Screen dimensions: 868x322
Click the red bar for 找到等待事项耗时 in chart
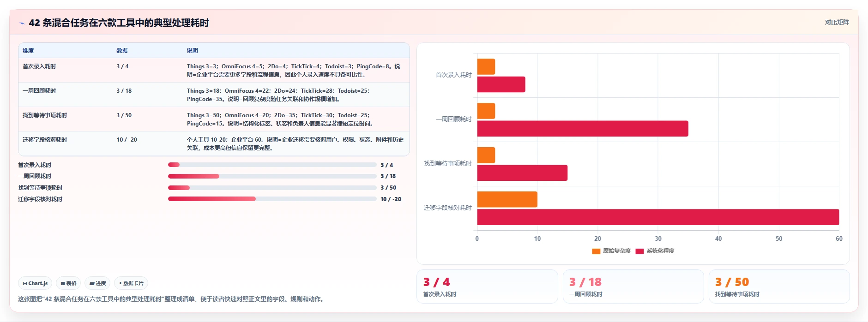tap(522, 173)
